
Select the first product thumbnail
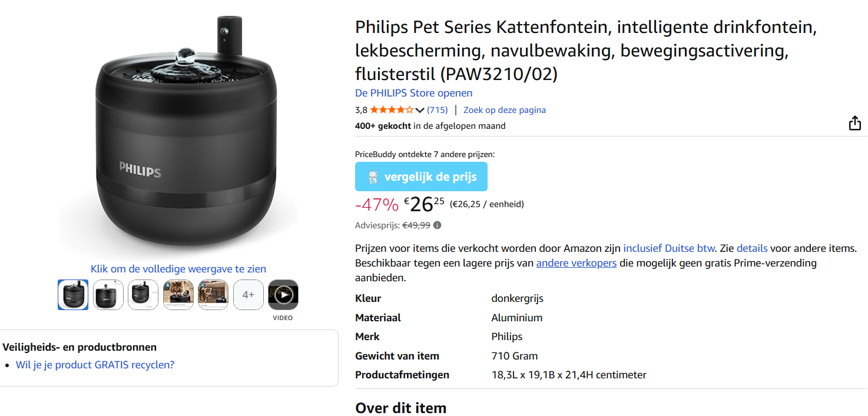[x=72, y=294]
